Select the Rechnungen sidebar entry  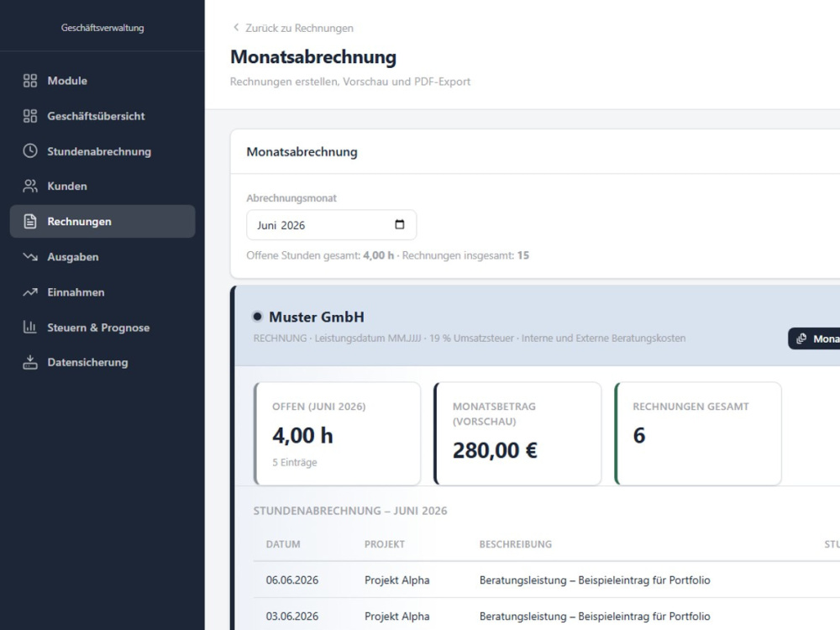102,221
